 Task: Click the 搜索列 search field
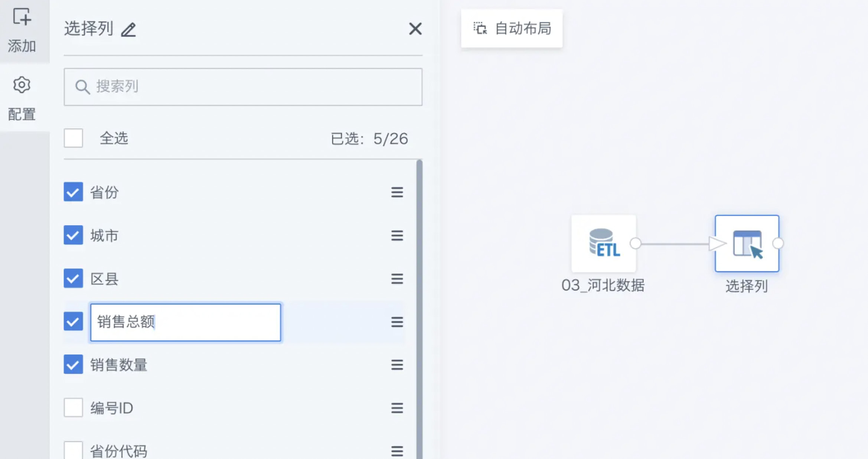pos(243,87)
